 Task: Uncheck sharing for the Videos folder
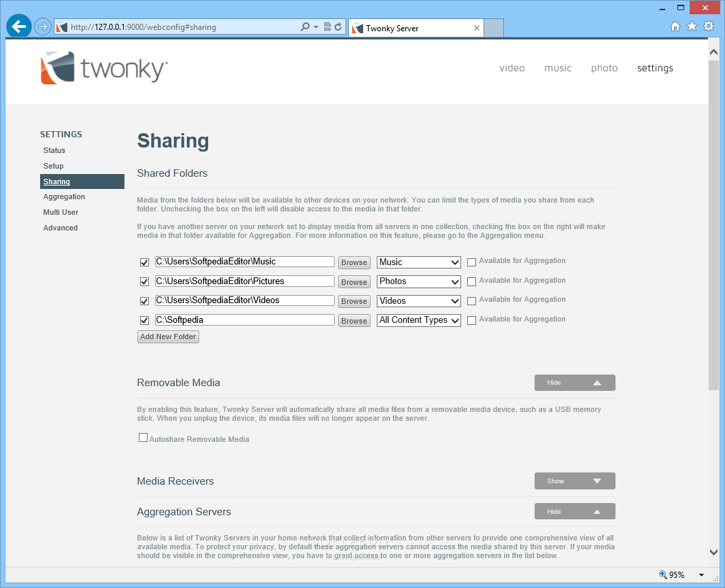point(144,301)
